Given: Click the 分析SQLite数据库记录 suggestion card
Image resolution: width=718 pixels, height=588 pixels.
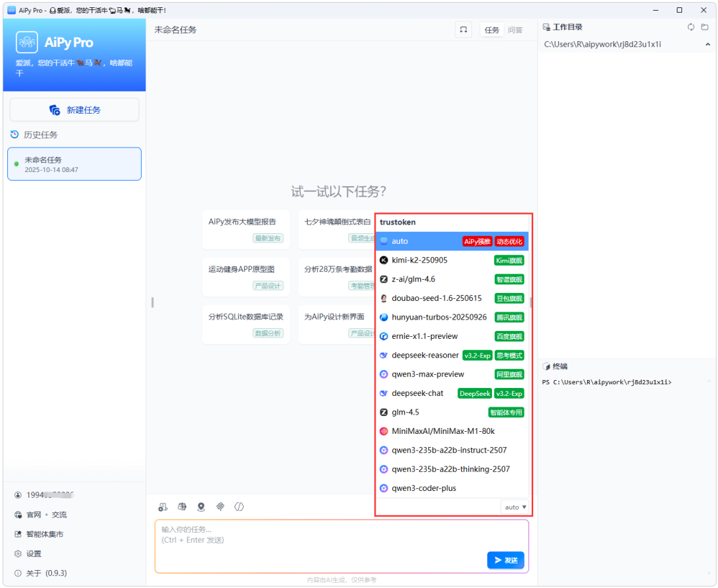Looking at the screenshot, I should [x=246, y=325].
